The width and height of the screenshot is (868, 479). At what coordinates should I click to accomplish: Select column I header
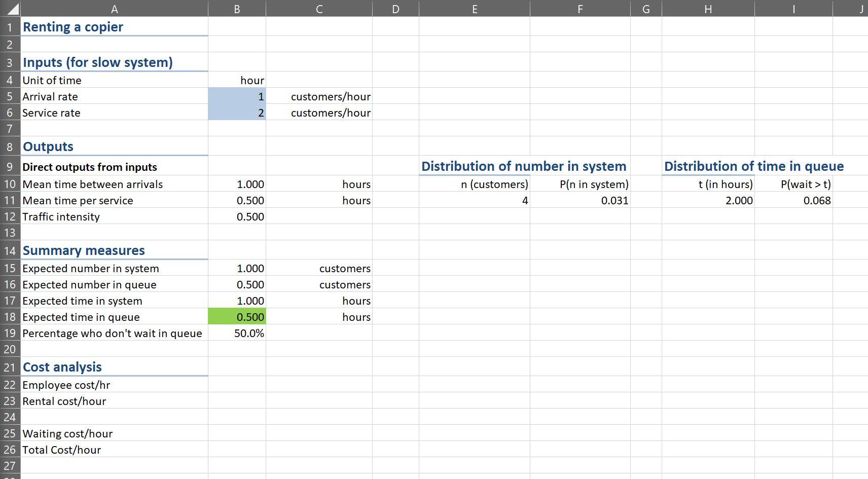[793, 9]
